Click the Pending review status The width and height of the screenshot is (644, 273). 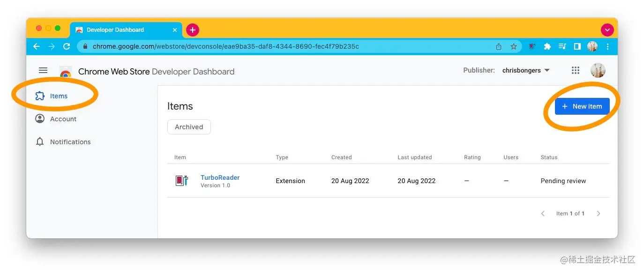click(x=563, y=181)
